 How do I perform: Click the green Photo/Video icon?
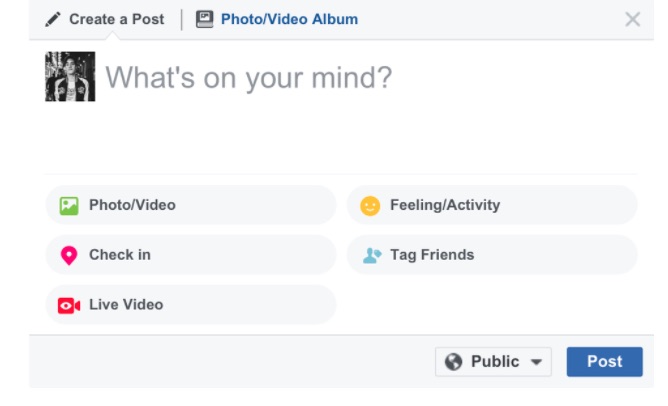(x=69, y=206)
